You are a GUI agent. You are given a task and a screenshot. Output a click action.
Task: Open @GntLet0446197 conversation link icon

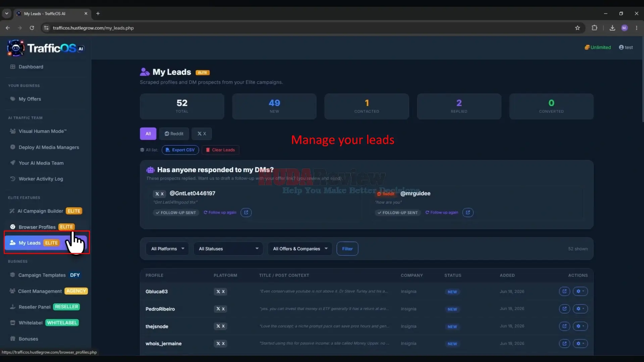coord(246,212)
